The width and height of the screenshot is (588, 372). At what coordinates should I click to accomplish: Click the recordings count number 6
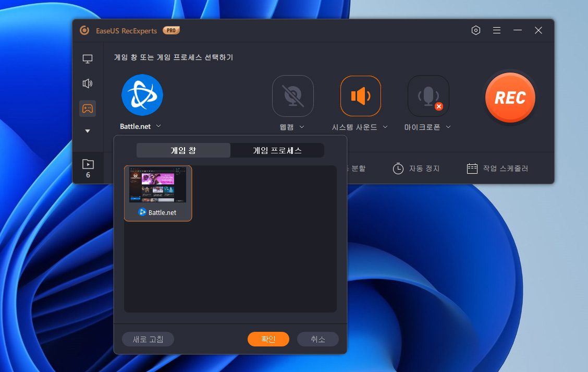[x=88, y=175]
